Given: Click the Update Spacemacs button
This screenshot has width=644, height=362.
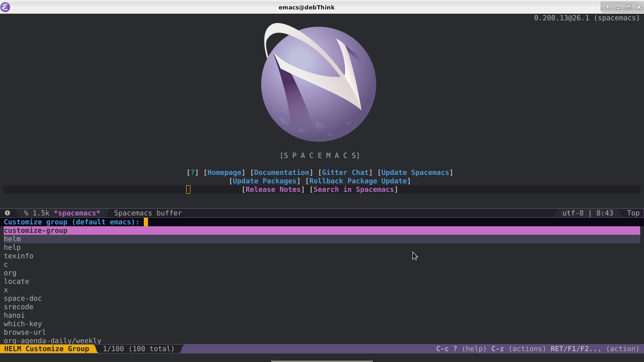Looking at the screenshot, I should pos(415,173).
